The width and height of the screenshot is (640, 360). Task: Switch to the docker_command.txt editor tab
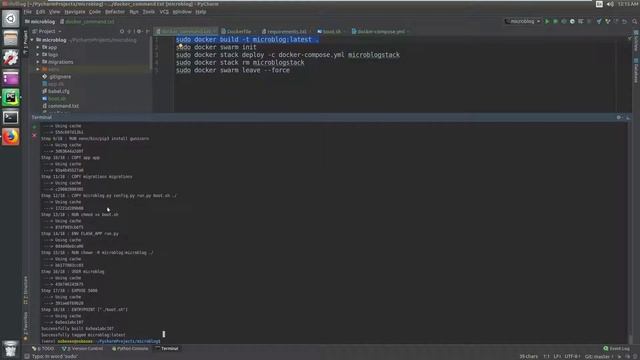tap(186, 31)
